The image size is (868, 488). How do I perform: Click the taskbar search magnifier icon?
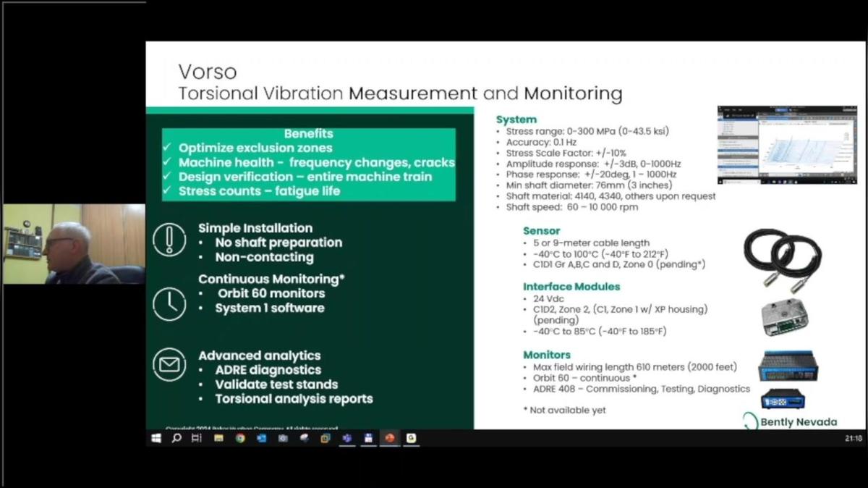point(176,438)
